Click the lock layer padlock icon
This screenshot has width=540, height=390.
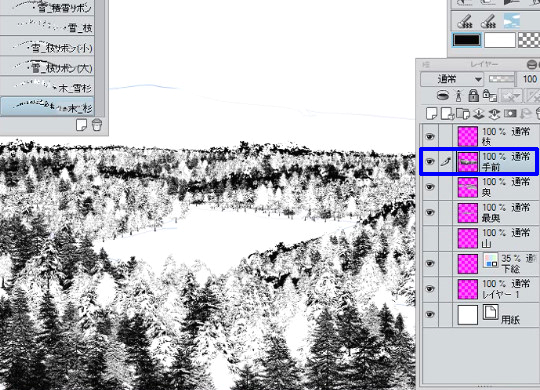pos(474,95)
